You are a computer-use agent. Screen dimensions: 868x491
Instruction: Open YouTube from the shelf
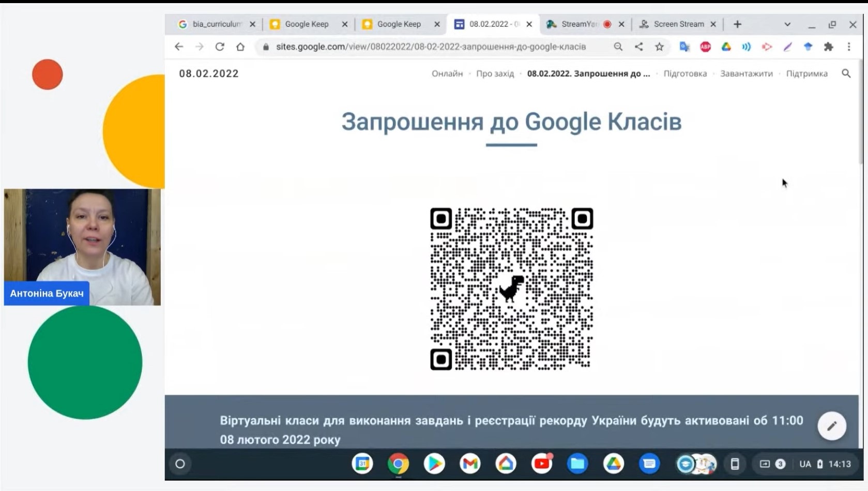tap(541, 464)
